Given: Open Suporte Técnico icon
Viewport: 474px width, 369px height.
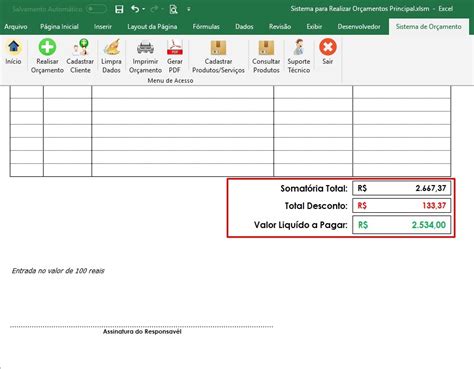Looking at the screenshot, I should (x=299, y=47).
